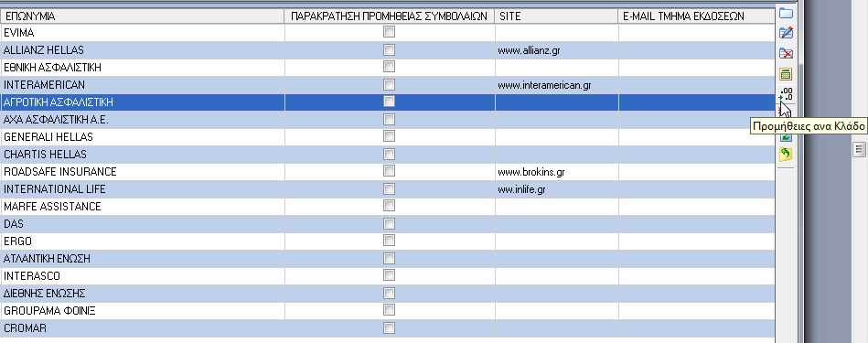Toggle commission withholding checkbox for GROUPAMA ΦΟΙΝΙΞ

pos(389,310)
